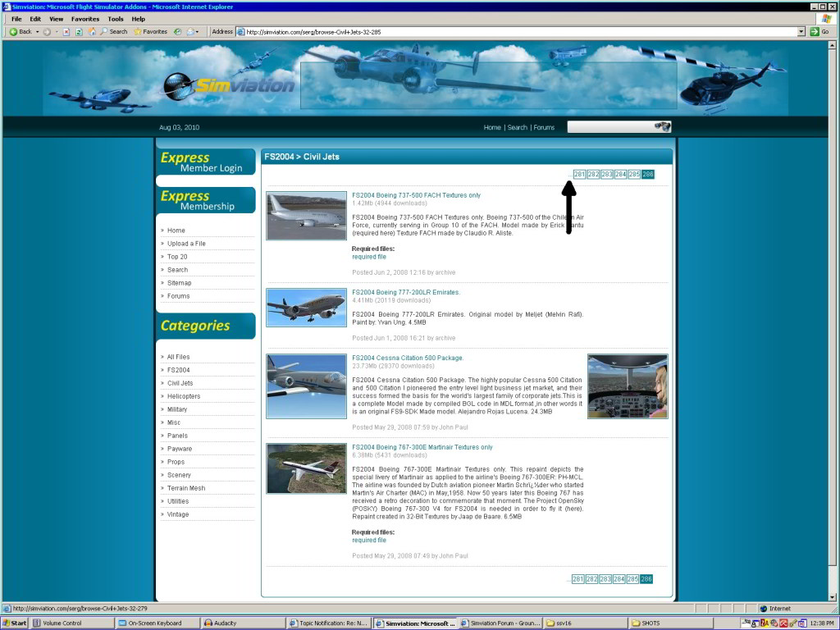Click the Boeing 777-200LR Emirates thumbnail

click(307, 308)
